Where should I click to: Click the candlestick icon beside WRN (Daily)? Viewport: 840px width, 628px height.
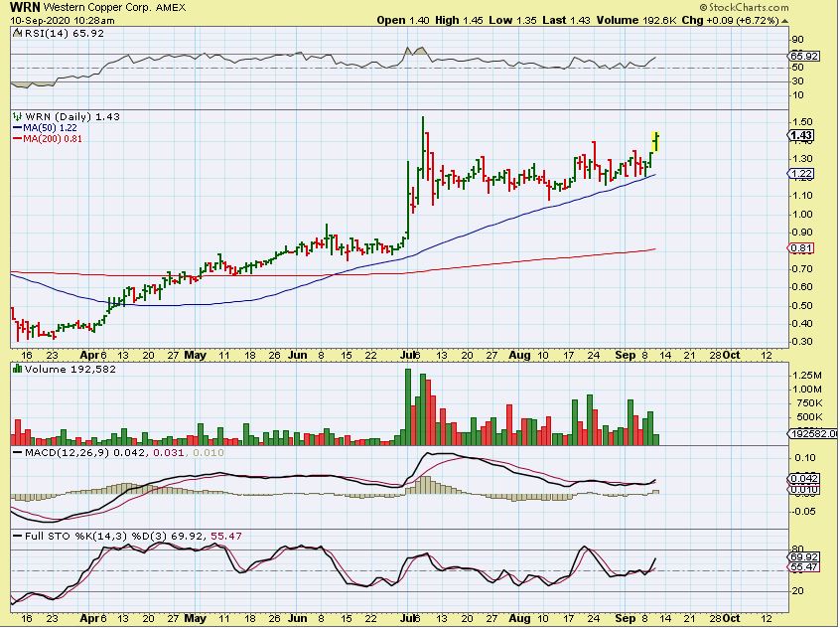click(x=18, y=116)
